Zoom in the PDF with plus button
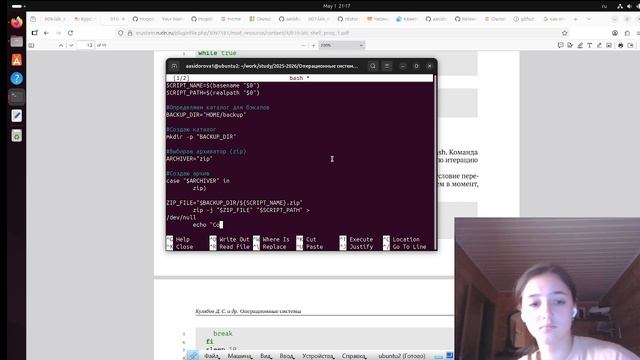 tap(313, 45)
